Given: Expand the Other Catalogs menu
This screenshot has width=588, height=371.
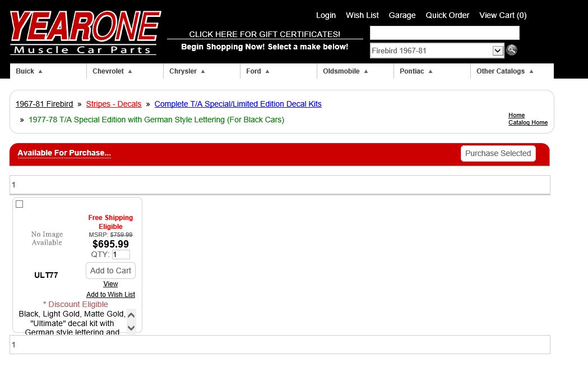Looking at the screenshot, I should click(504, 71).
